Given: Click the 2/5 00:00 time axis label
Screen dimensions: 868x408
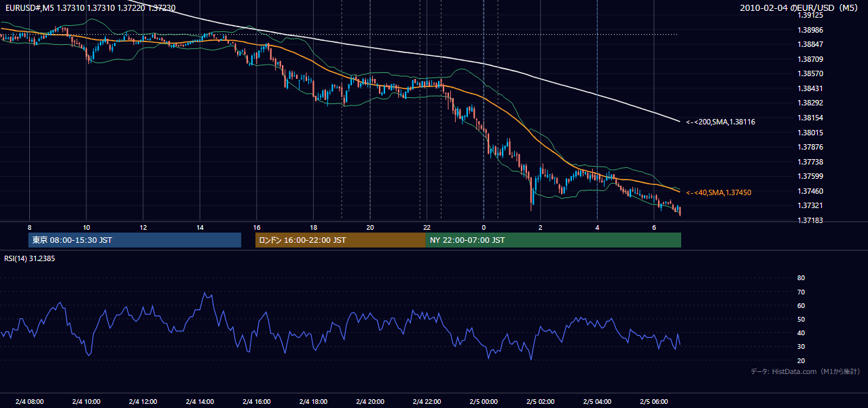Looking at the screenshot, I should pos(484,401).
